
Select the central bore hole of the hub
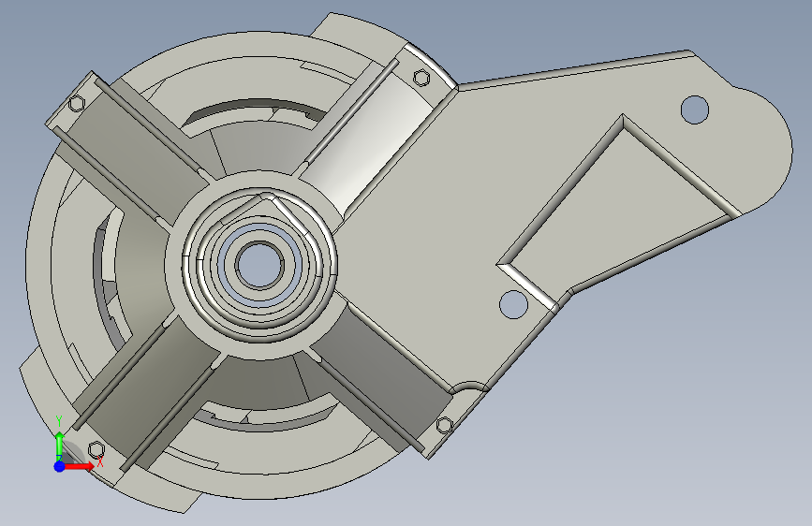(259, 265)
